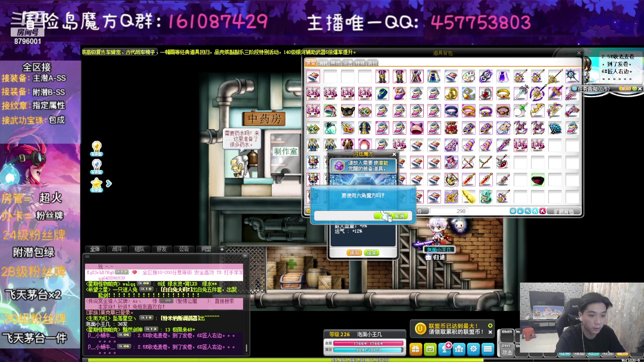
Task: Click the yellow lightbulb quest notifier
Action: (97, 148)
